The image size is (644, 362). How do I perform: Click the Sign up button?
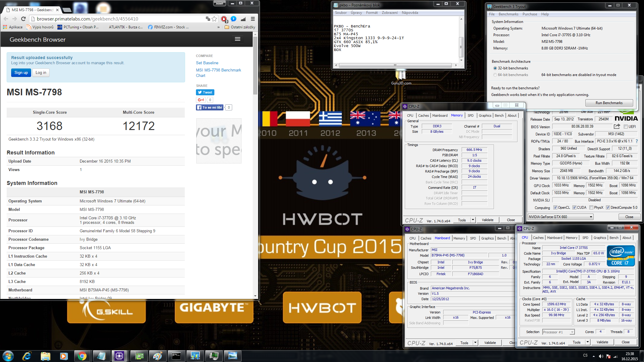(21, 73)
